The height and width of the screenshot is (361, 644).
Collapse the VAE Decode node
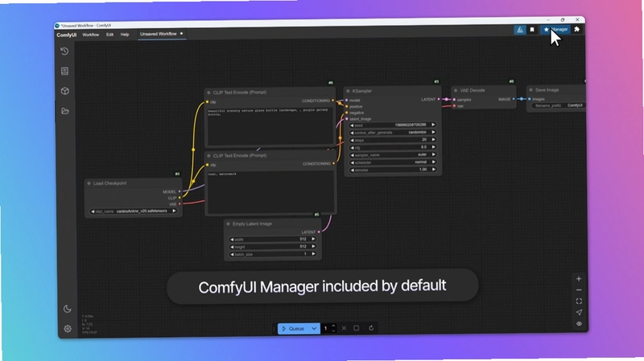pos(456,91)
